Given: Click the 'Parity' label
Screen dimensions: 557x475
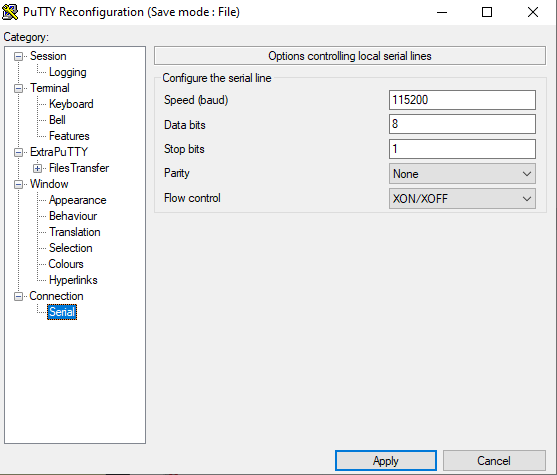Looking at the screenshot, I should click(177, 173).
